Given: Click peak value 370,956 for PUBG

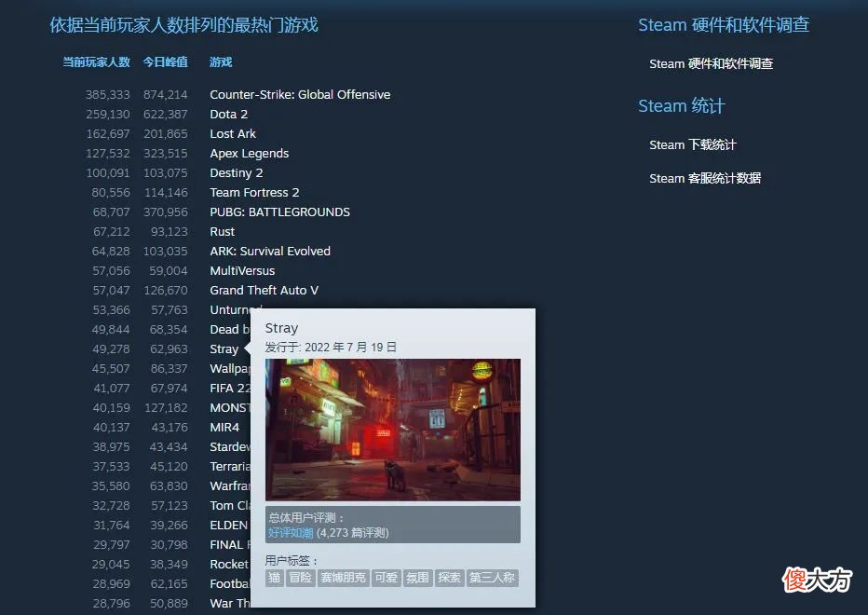Looking at the screenshot, I should (x=166, y=212).
